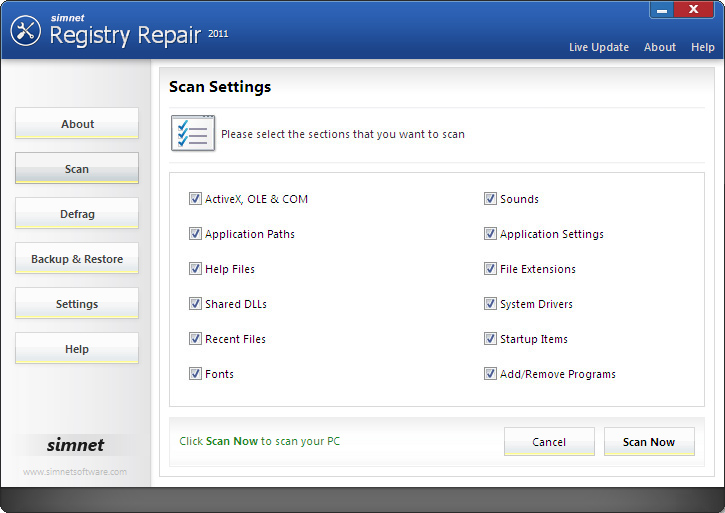Uncheck Shared DLLs section
Viewport: 725px width, 513px height.
click(195, 304)
